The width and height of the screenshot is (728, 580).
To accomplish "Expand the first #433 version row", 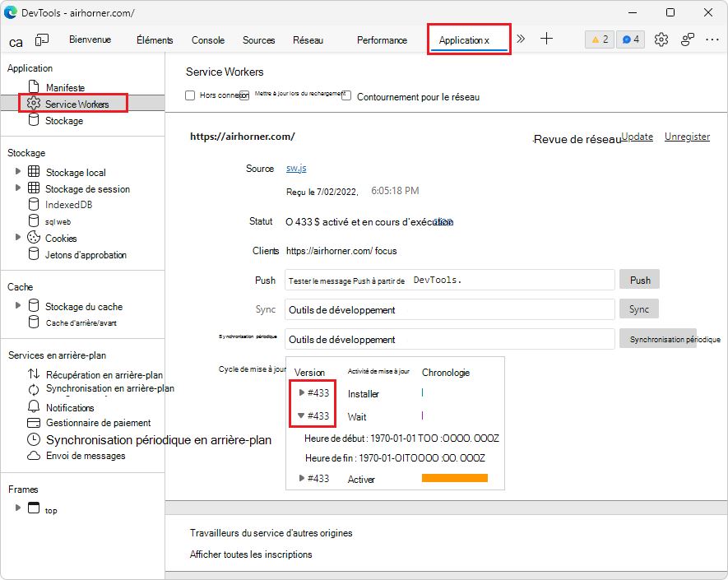I will 301,393.
